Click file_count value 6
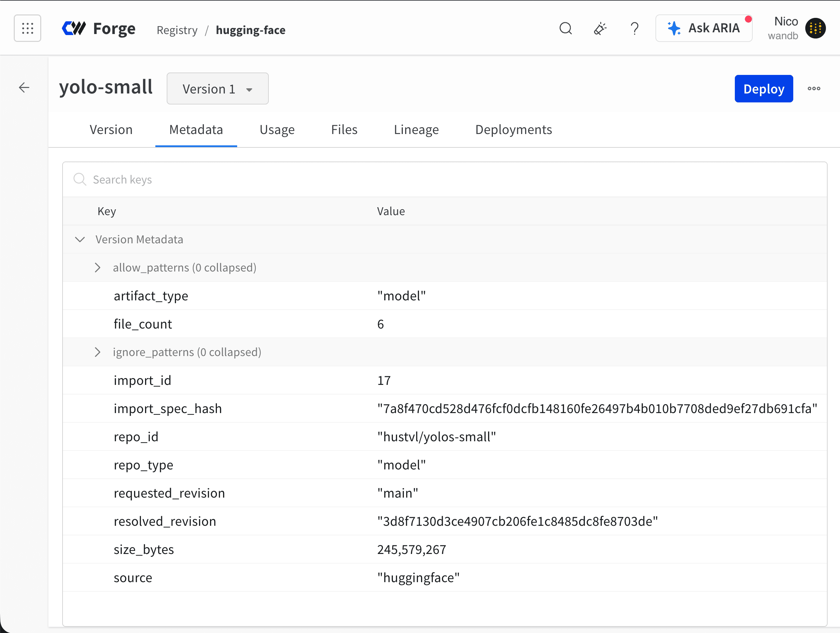 point(380,324)
